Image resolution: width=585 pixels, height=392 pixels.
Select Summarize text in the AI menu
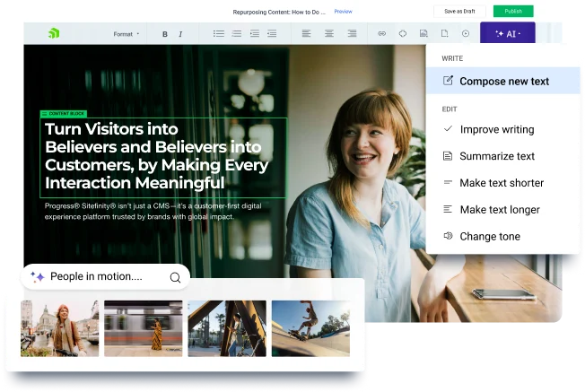[496, 156]
